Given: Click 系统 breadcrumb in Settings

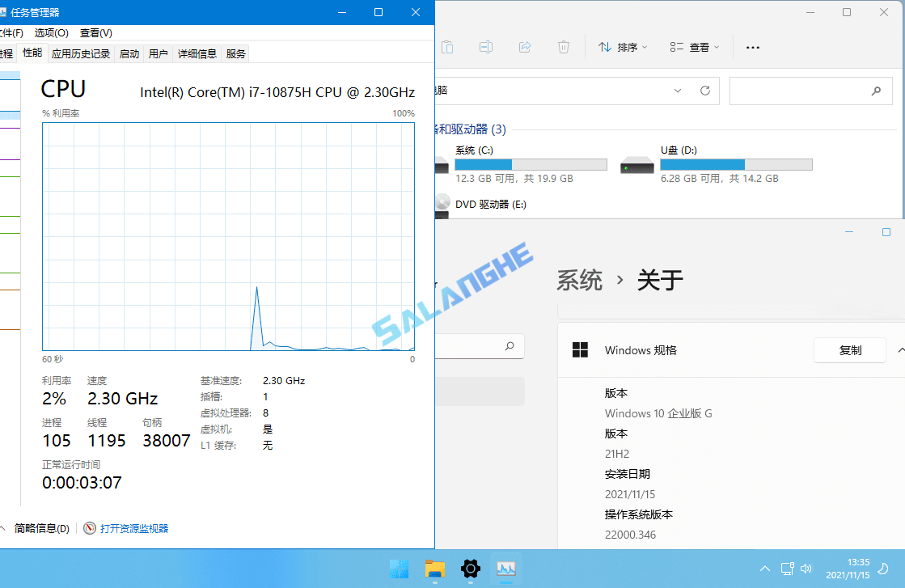Looking at the screenshot, I should coord(580,281).
